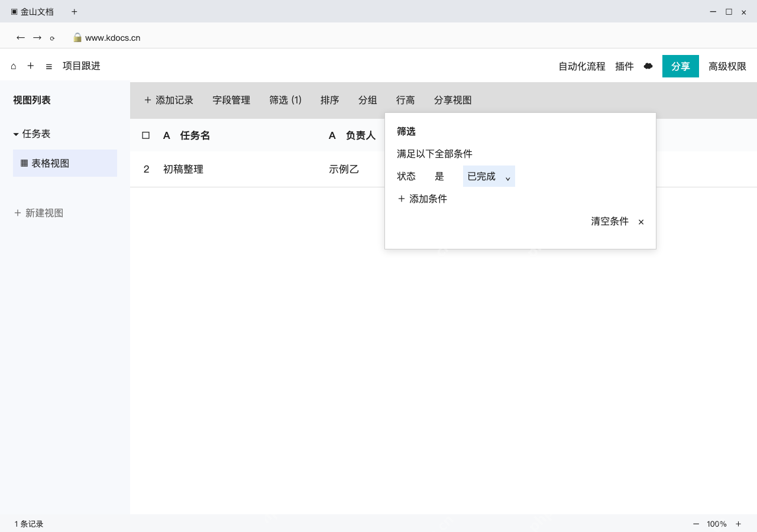Open the 行高 row height menu
The image size is (757, 532).
tap(406, 100)
